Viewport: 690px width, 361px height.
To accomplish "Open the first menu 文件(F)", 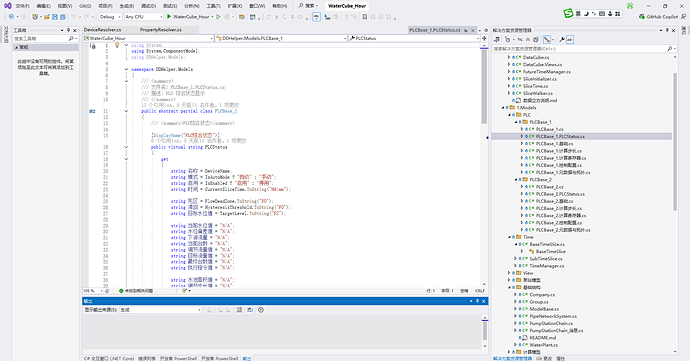I will coord(22,6).
